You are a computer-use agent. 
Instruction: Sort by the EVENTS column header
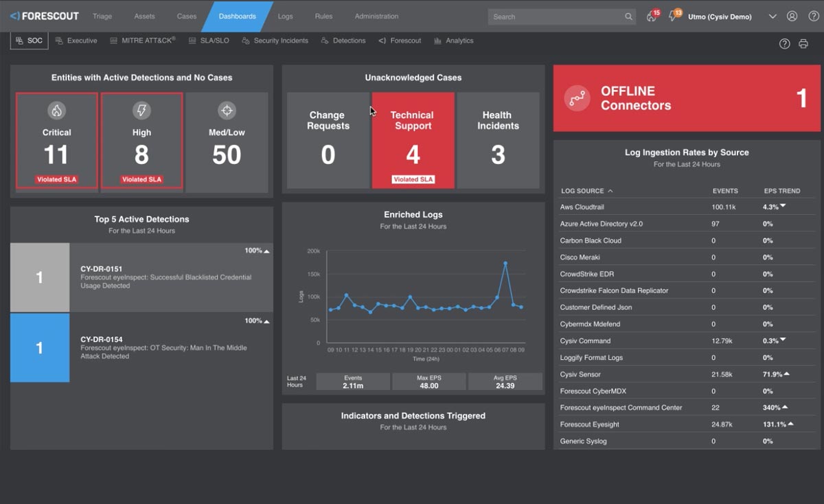click(x=725, y=191)
